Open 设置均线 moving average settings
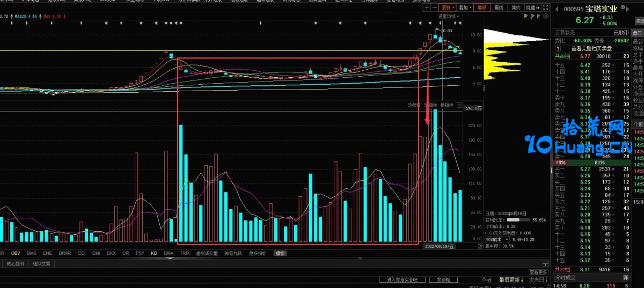The width and height of the screenshot is (644, 288). coord(448,17)
